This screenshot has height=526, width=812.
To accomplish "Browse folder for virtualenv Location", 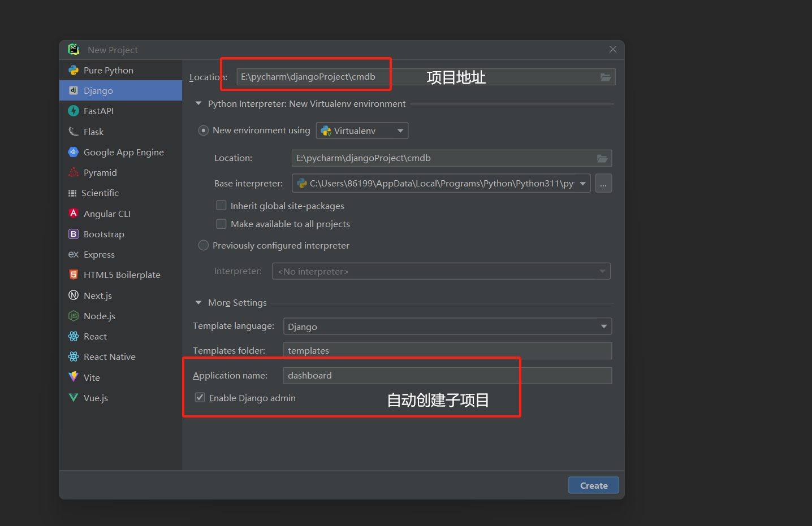I will (x=602, y=158).
